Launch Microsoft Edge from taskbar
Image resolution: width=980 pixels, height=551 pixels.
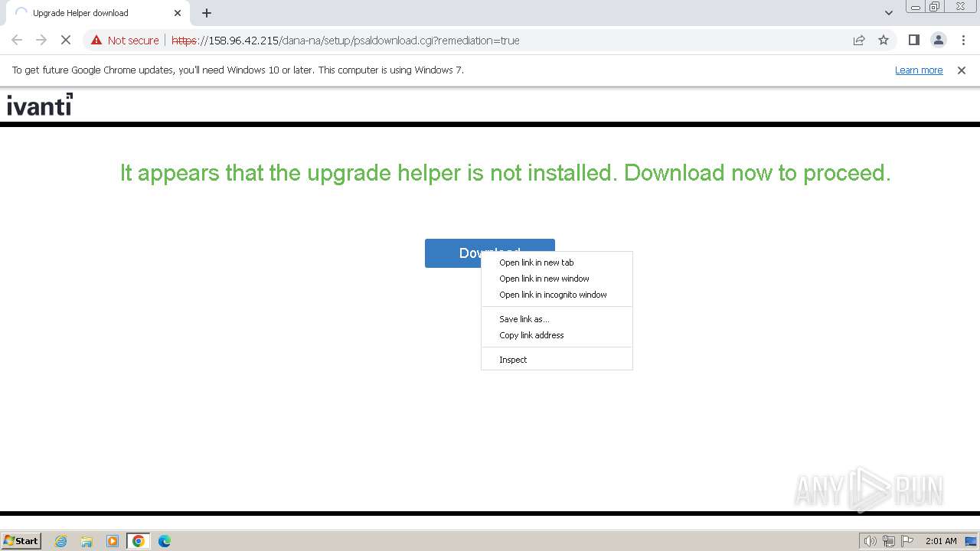click(x=165, y=541)
